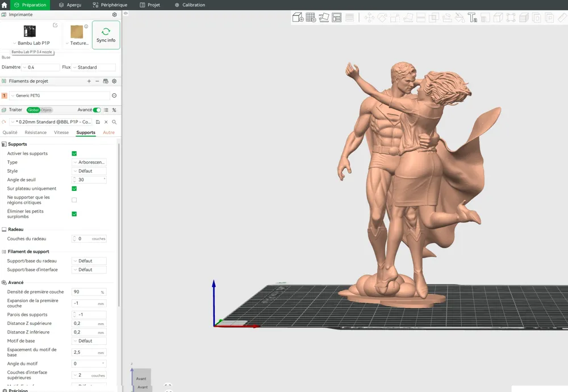Open Support/base du radeau dropdown
568x392 pixels.
coord(89,261)
